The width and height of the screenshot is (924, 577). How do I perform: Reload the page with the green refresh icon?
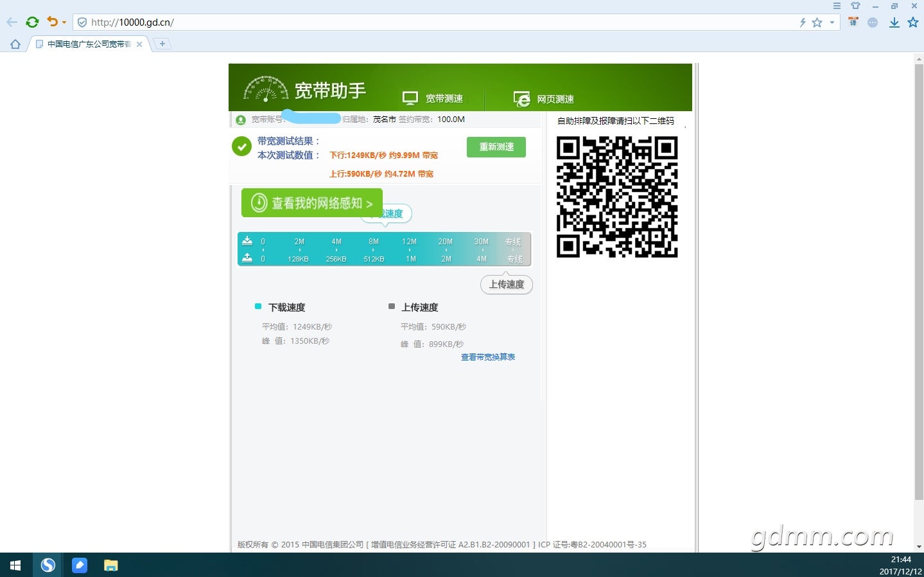[32, 22]
